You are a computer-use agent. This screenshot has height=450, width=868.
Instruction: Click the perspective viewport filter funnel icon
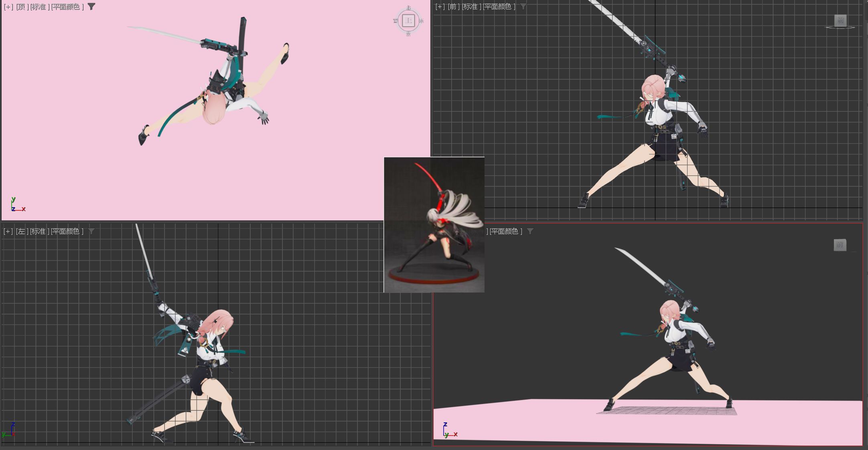click(x=530, y=231)
